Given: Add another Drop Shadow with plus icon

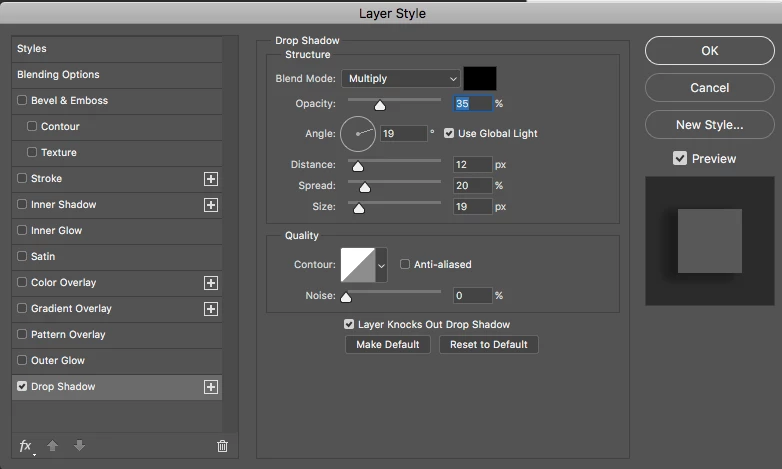Looking at the screenshot, I should click(x=211, y=387).
